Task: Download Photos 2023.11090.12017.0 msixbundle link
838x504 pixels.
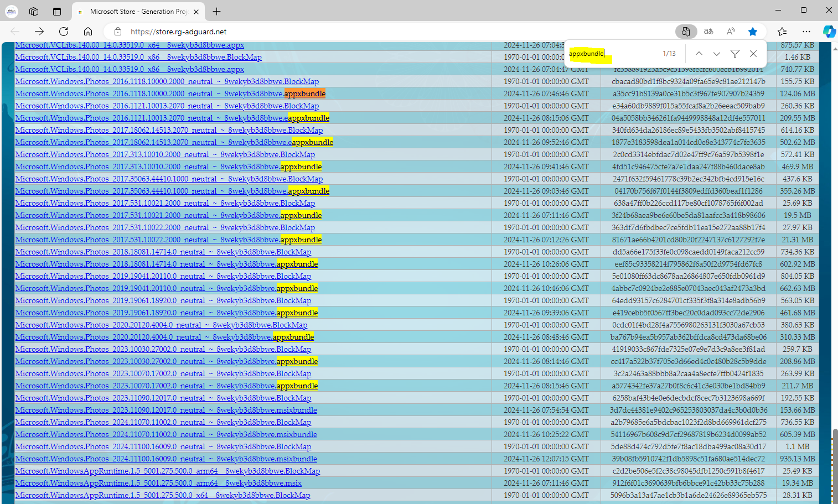Action: (166, 410)
